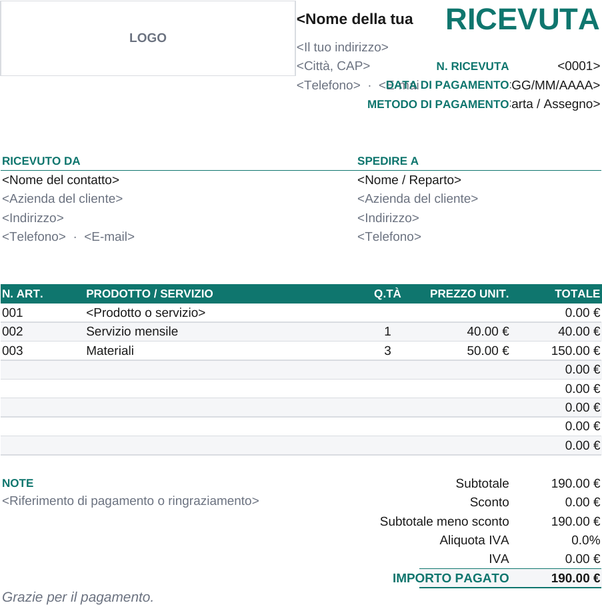Click the 'Aliquota IVA' label
The height and width of the screenshot is (605, 602).
(x=474, y=540)
